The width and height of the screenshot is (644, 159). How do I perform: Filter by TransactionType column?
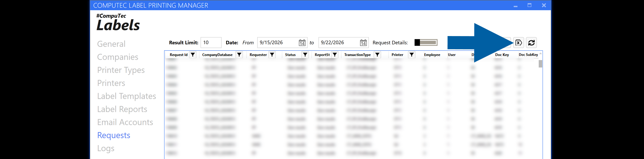(378, 55)
